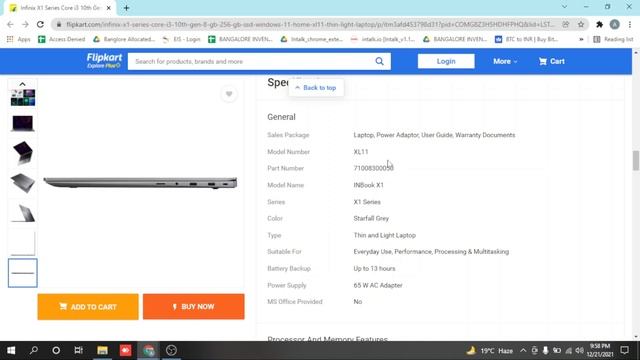Viewport: 640px width, 360px height.
Task: Select the side-profile thumbnail currently highlighted
Action: pyautogui.click(x=22, y=273)
